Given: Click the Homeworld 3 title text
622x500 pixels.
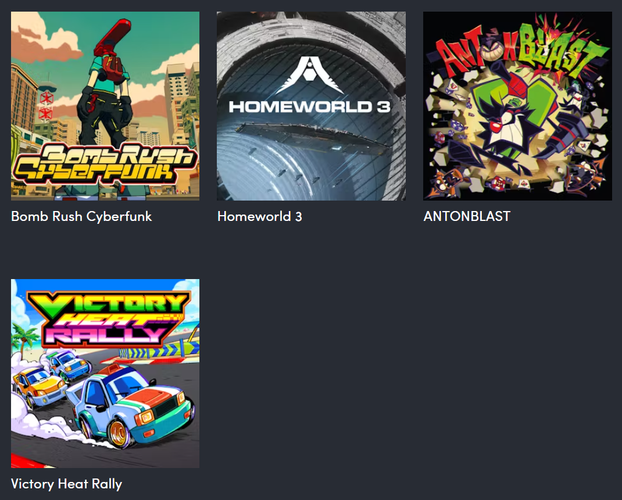Looking at the screenshot, I should [260, 216].
